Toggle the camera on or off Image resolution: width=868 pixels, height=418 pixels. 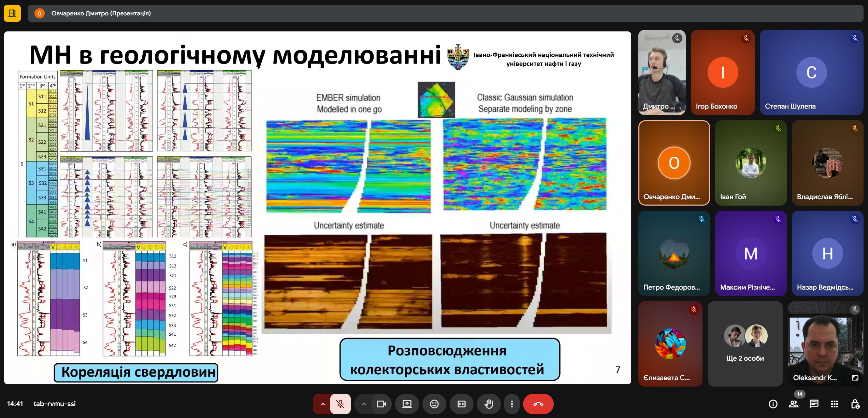click(x=381, y=404)
